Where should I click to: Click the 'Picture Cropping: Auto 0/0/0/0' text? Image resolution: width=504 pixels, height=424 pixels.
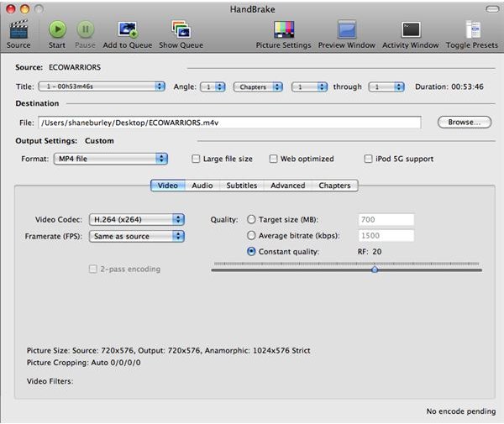tap(83, 363)
